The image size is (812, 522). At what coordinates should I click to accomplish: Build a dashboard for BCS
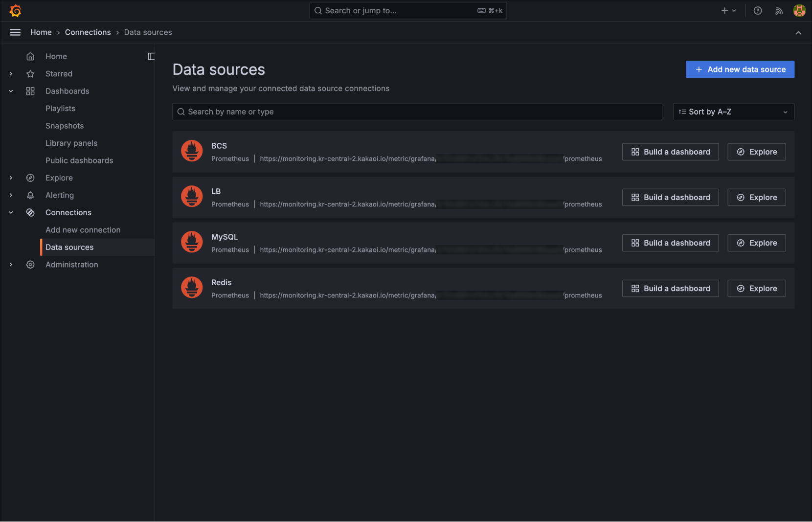coord(670,152)
